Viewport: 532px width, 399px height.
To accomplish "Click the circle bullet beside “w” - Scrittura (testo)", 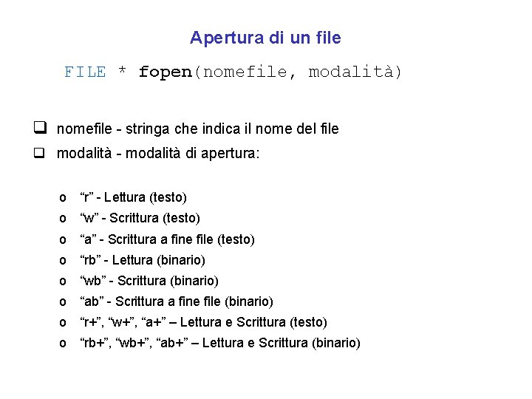I will click(64, 219).
